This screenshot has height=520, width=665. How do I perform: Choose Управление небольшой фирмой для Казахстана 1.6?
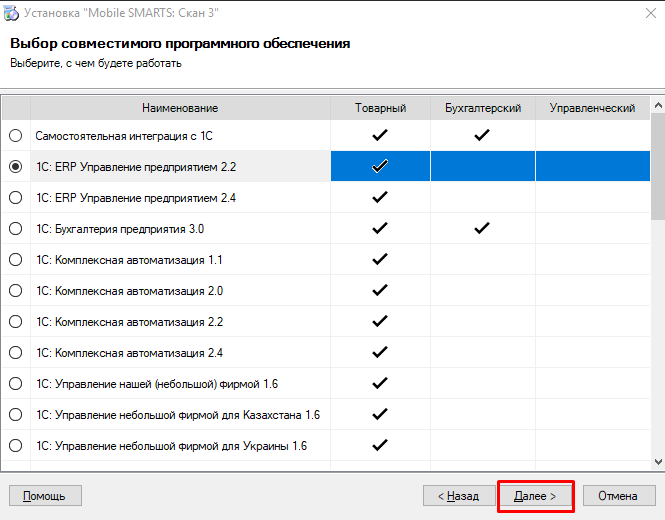click(16, 414)
